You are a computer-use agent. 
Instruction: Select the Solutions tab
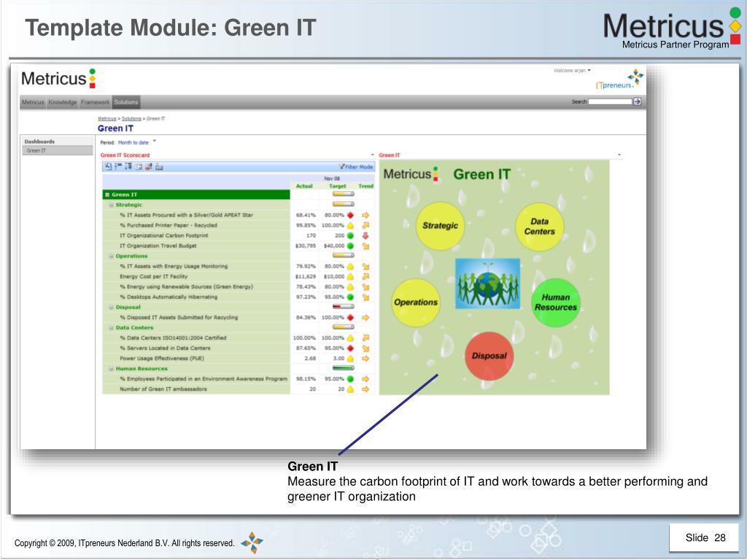[x=126, y=102]
